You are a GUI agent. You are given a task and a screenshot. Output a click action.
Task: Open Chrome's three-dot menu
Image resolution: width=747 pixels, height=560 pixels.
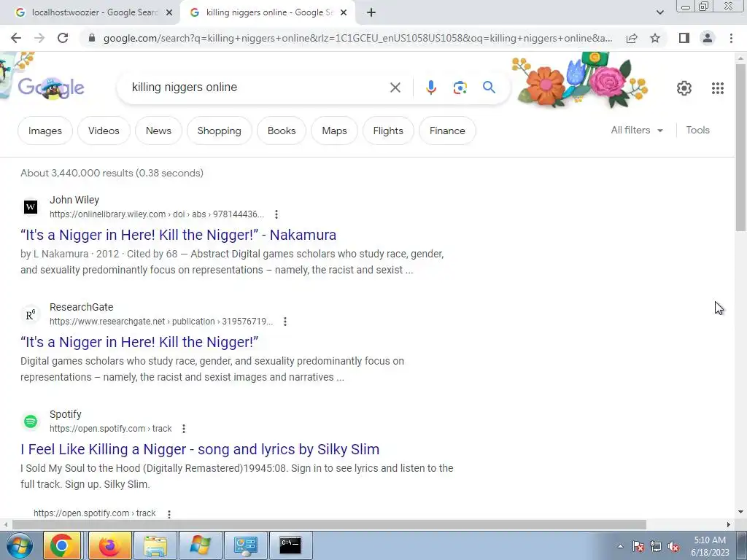coord(731,38)
